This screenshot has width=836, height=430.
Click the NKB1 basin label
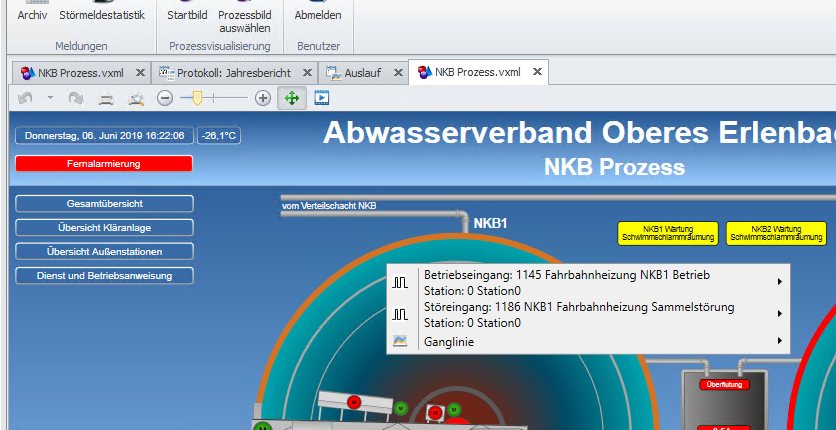[x=491, y=223]
